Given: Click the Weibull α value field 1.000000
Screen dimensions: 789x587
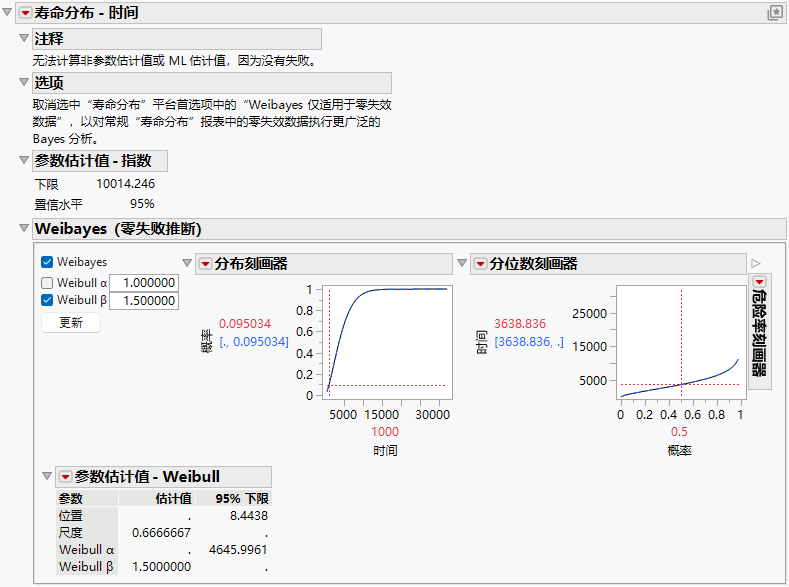Looking at the screenshot, I should tap(144, 283).
